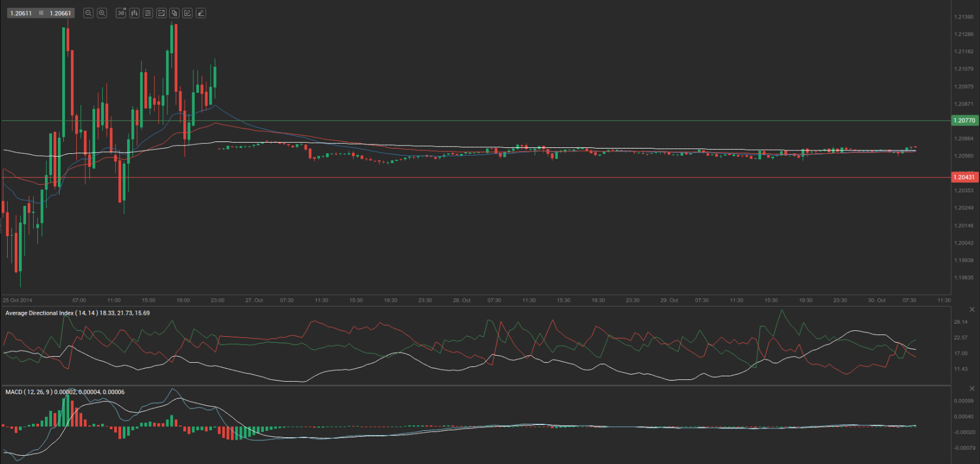This screenshot has width=980, height=464.
Task: Click the zoom out magnifier icon
Action: [88, 13]
